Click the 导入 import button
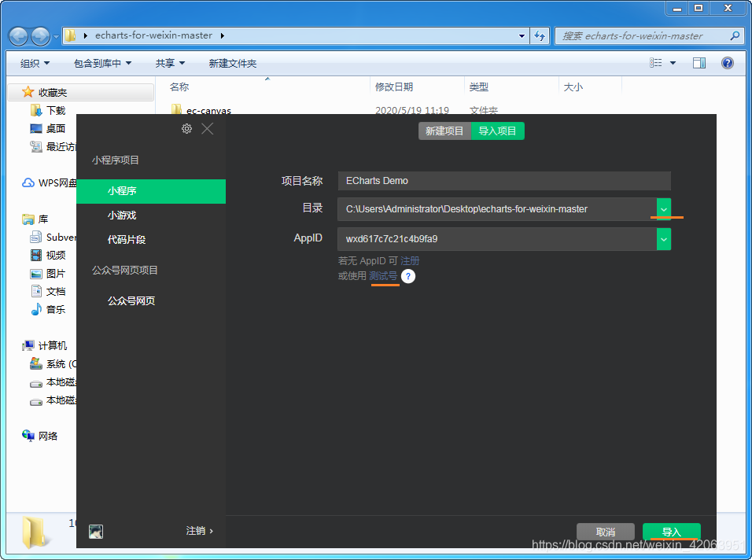This screenshot has width=752, height=560. coord(672,532)
